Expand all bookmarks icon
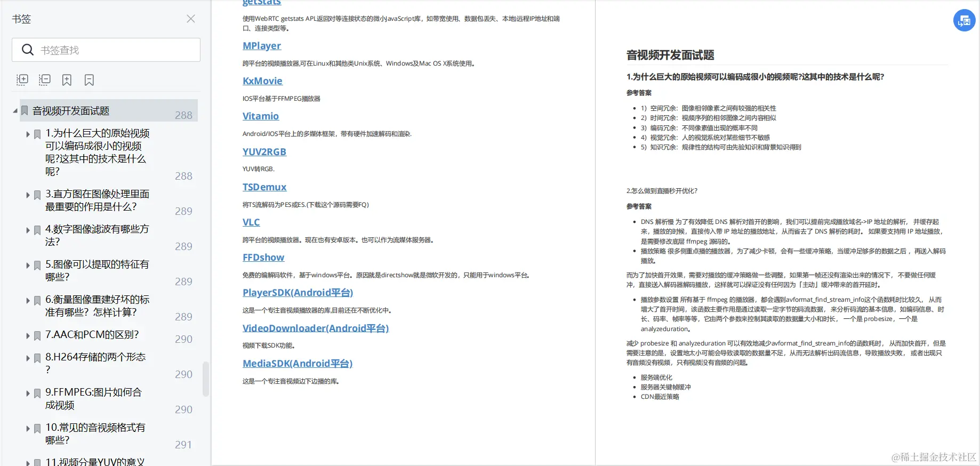This screenshot has height=466, width=980. (22, 80)
